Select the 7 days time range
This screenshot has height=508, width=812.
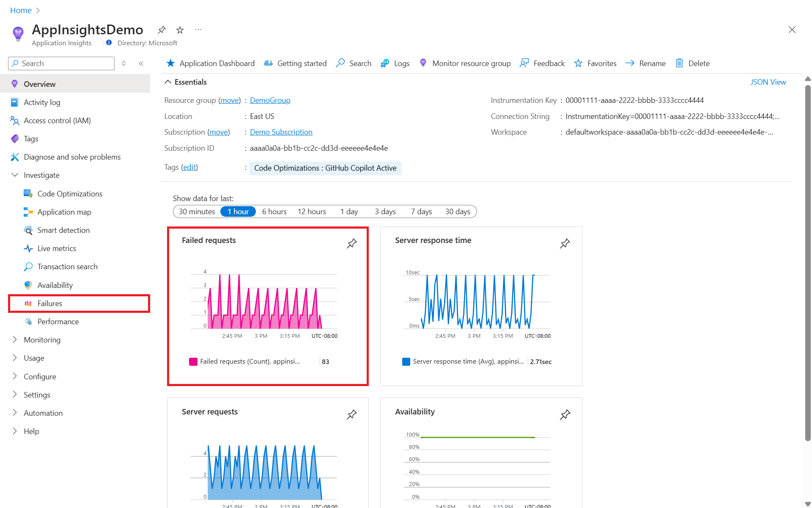click(421, 212)
